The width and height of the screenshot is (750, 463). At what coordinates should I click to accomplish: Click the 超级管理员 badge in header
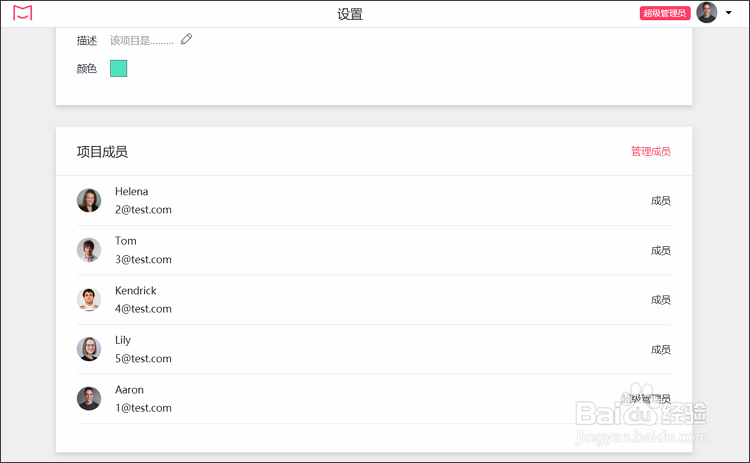pyautogui.click(x=665, y=13)
